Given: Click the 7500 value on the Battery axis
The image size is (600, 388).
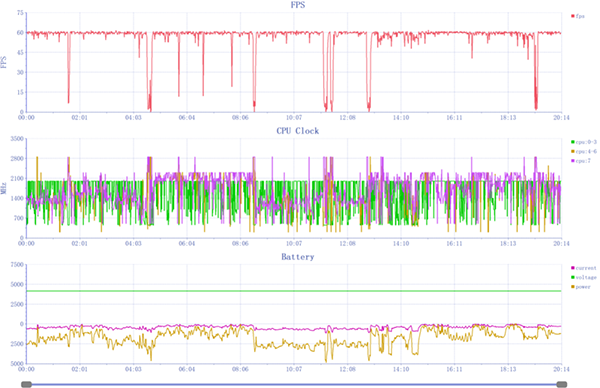Looking at the screenshot, I should 18,264.
